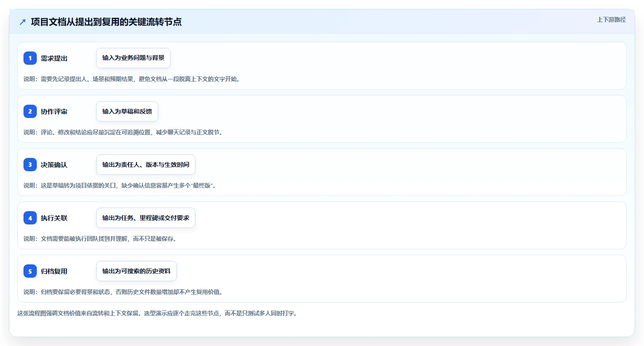This screenshot has height=346, width=644.
Task: Select the 输出为责任人、版本与生效时间 chip
Action: pyautogui.click(x=146, y=165)
